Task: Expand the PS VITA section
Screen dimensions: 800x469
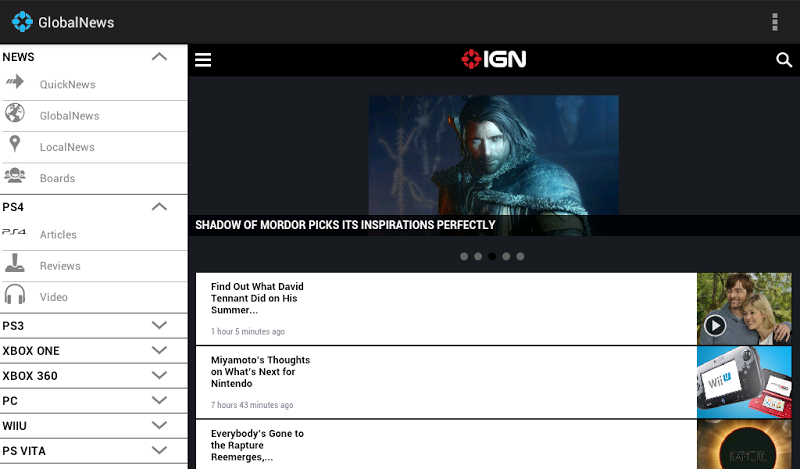Action: (159, 450)
